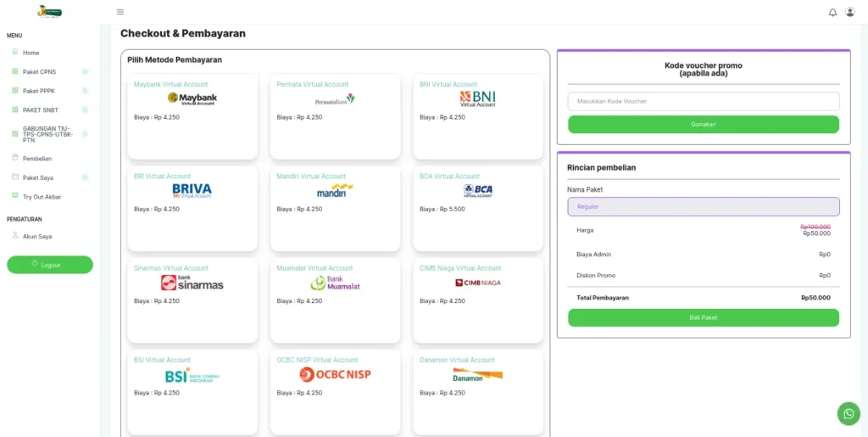
Task: Select the BNI Virtual Account logo
Action: (478, 98)
